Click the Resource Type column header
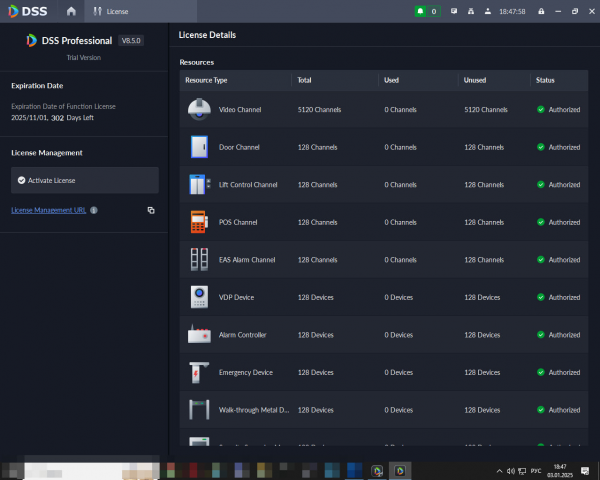600x480 pixels. [x=206, y=80]
